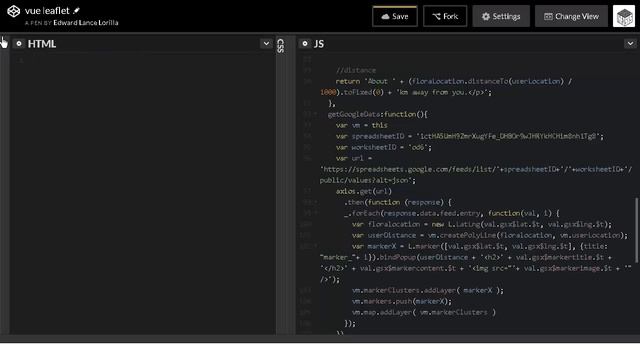This screenshot has width=640, height=360.
Task: Open HTML editor settings gear
Action: point(19,43)
